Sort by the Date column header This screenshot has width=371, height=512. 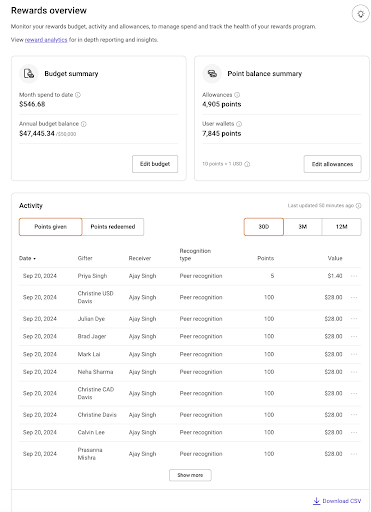tap(27, 258)
